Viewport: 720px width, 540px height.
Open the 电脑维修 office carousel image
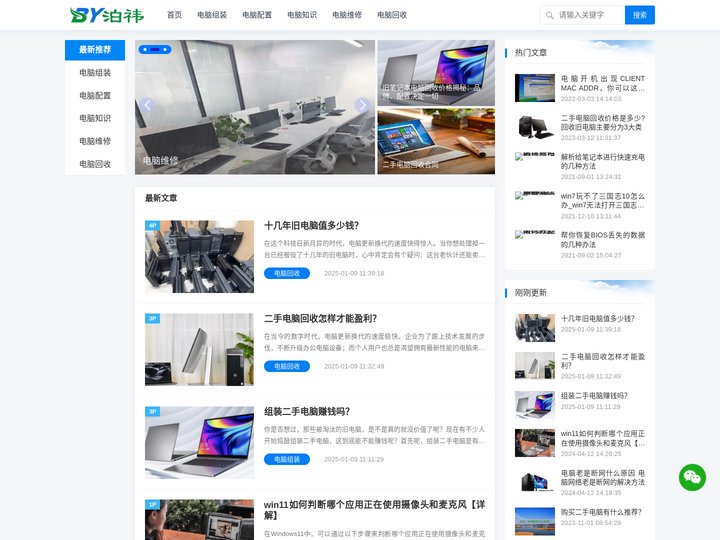click(255, 107)
